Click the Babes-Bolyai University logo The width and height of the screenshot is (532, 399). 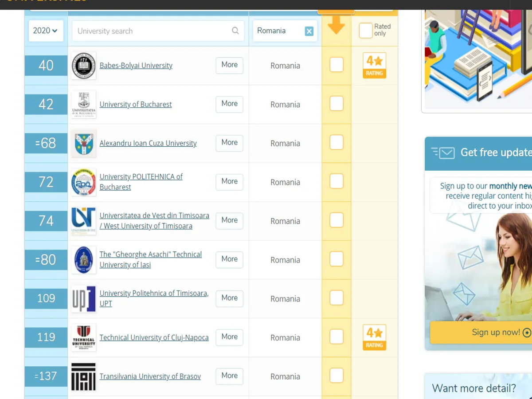coord(83,66)
